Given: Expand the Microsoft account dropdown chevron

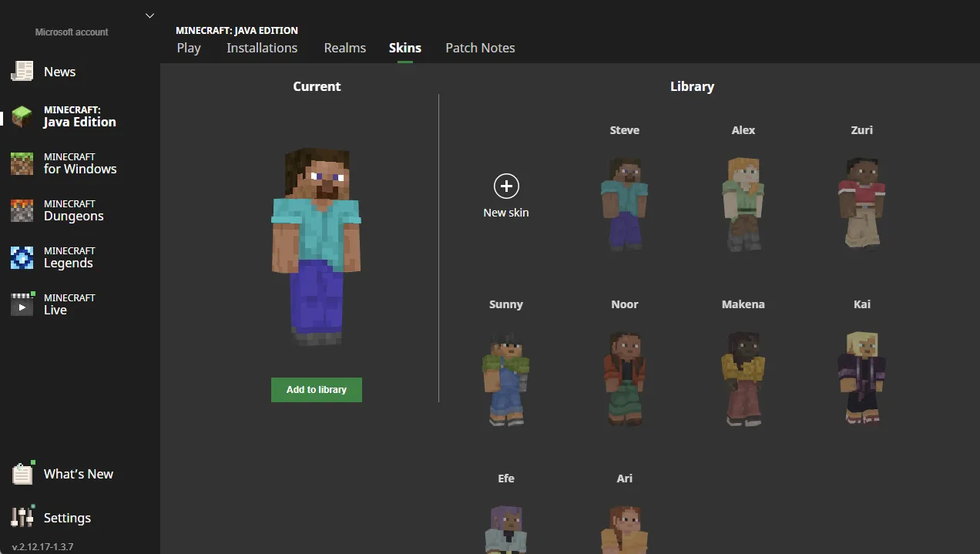Looking at the screenshot, I should (x=149, y=15).
